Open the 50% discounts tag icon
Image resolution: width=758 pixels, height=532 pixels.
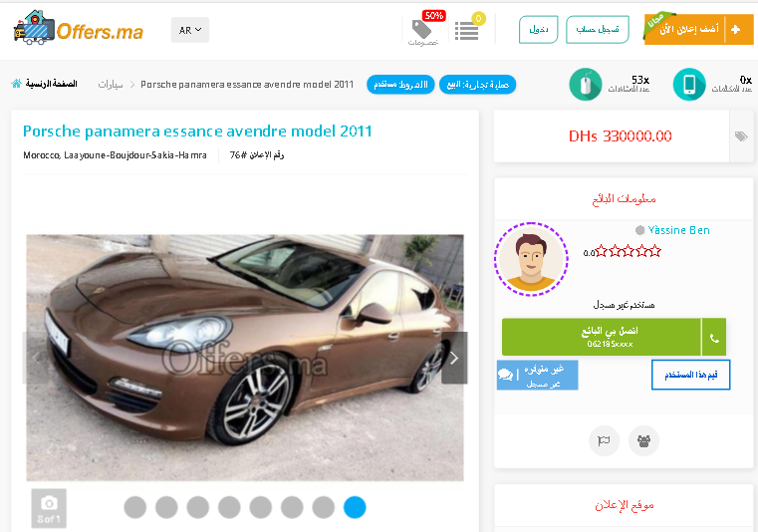[x=423, y=29]
